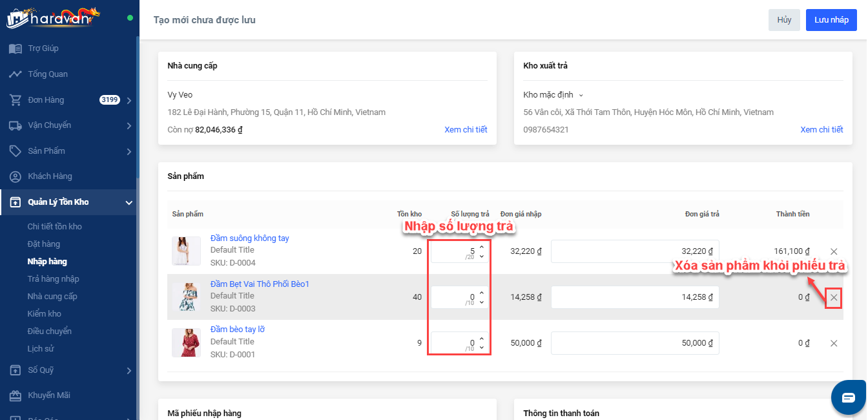View supplier details via Xem chi tiết
Image resolution: width=868 pixels, height=420 pixels.
[x=466, y=130]
